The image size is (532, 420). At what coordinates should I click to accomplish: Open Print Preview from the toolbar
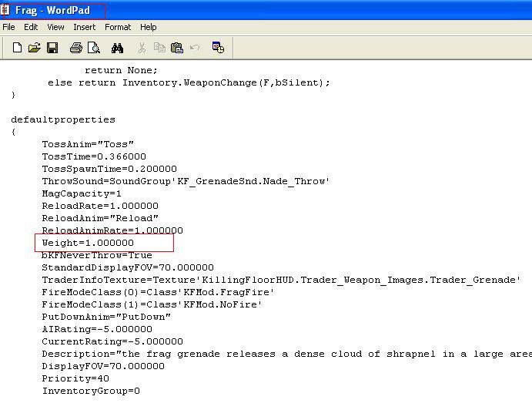93,48
